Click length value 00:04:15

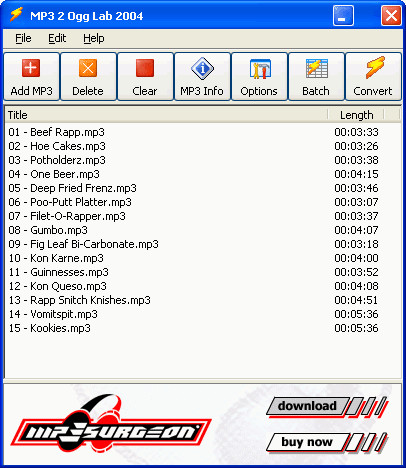pyautogui.click(x=356, y=174)
